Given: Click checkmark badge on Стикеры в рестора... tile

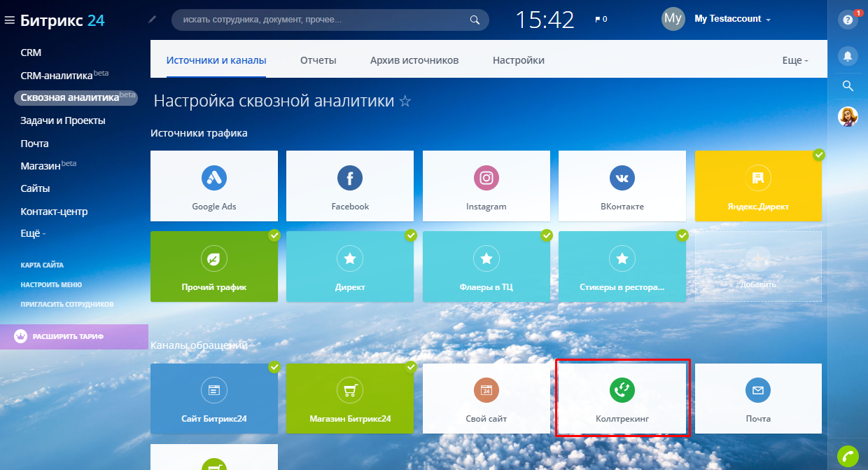Looking at the screenshot, I should (x=682, y=235).
